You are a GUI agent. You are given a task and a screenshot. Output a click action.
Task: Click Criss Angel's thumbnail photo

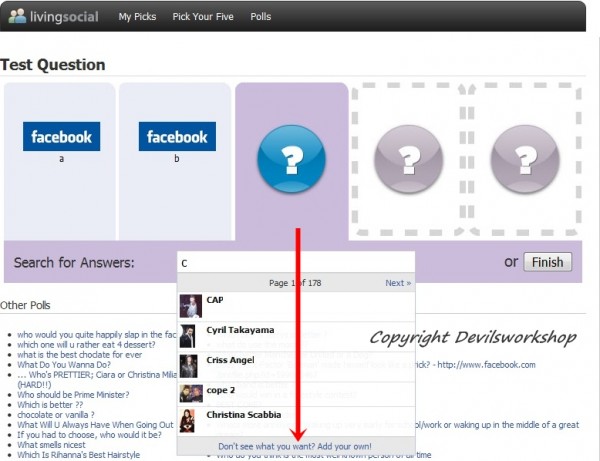click(188, 366)
